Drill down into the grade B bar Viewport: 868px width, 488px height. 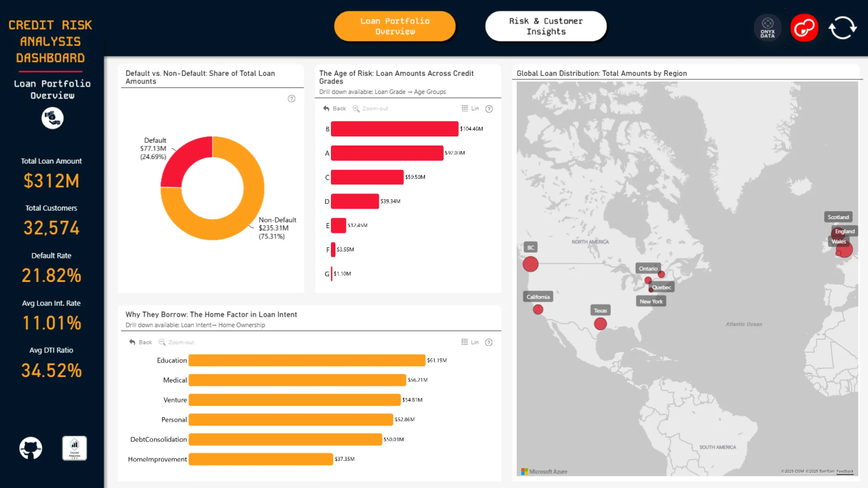[394, 129]
